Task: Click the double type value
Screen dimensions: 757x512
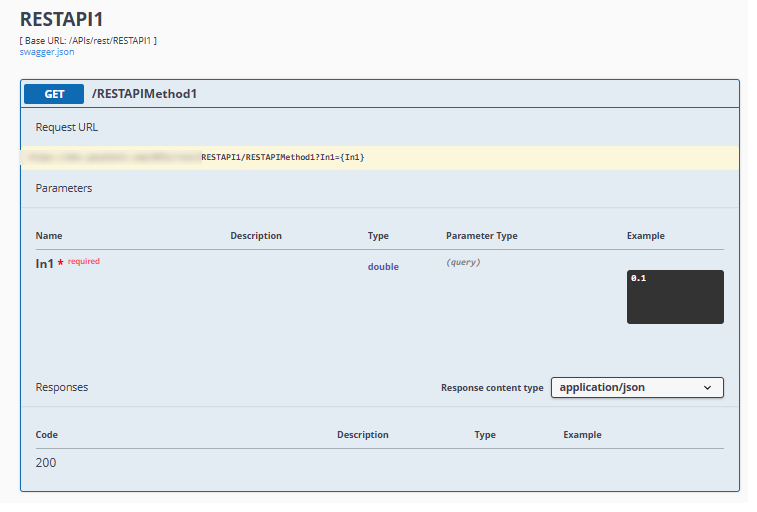Action: [383, 267]
